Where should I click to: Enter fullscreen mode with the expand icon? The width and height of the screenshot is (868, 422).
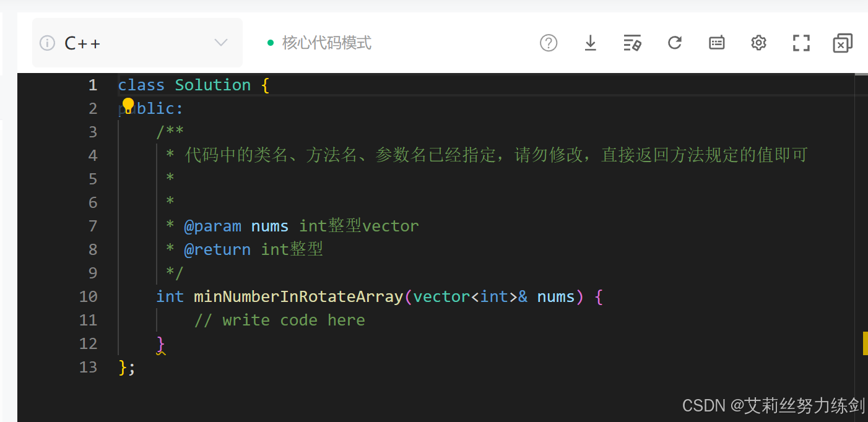click(801, 43)
